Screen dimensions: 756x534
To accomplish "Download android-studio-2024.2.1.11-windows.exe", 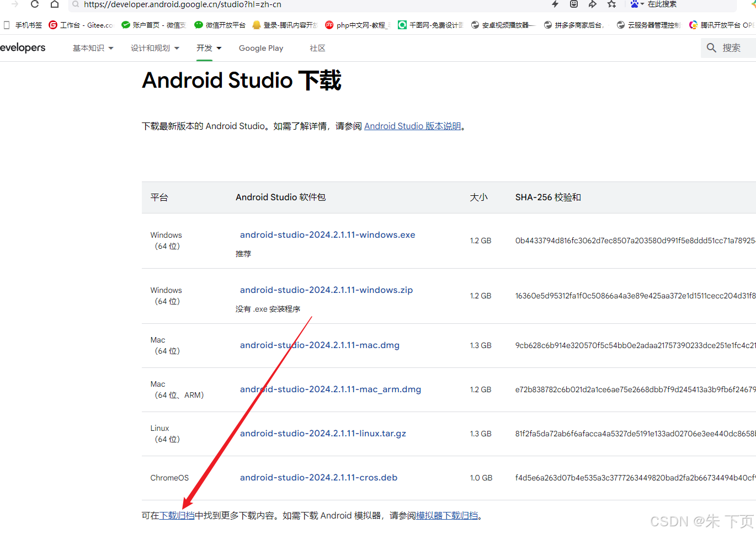I will point(327,234).
